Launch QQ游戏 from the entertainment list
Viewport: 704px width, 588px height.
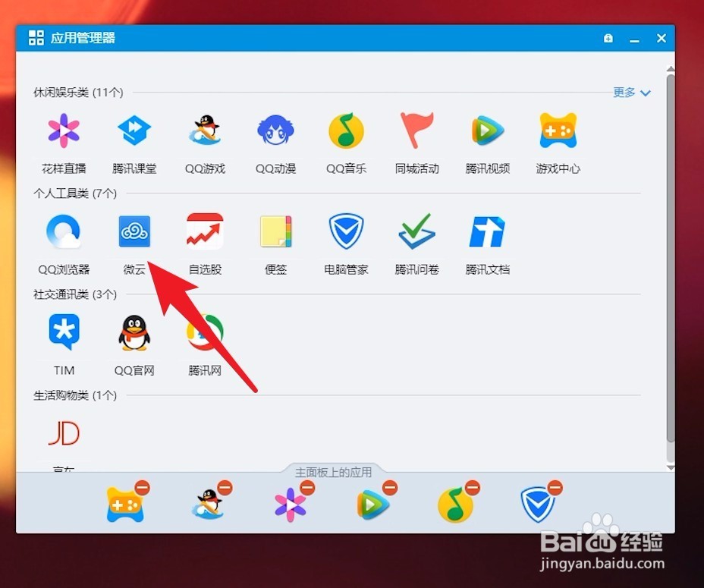tap(205, 130)
